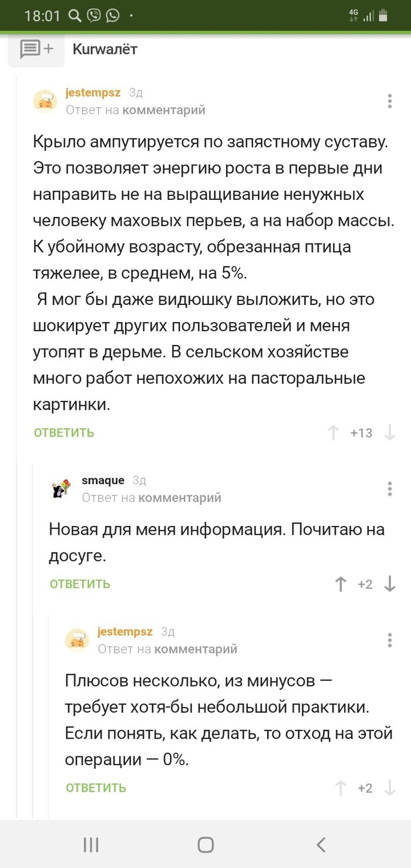Open smaque's comment options menu

(389, 488)
